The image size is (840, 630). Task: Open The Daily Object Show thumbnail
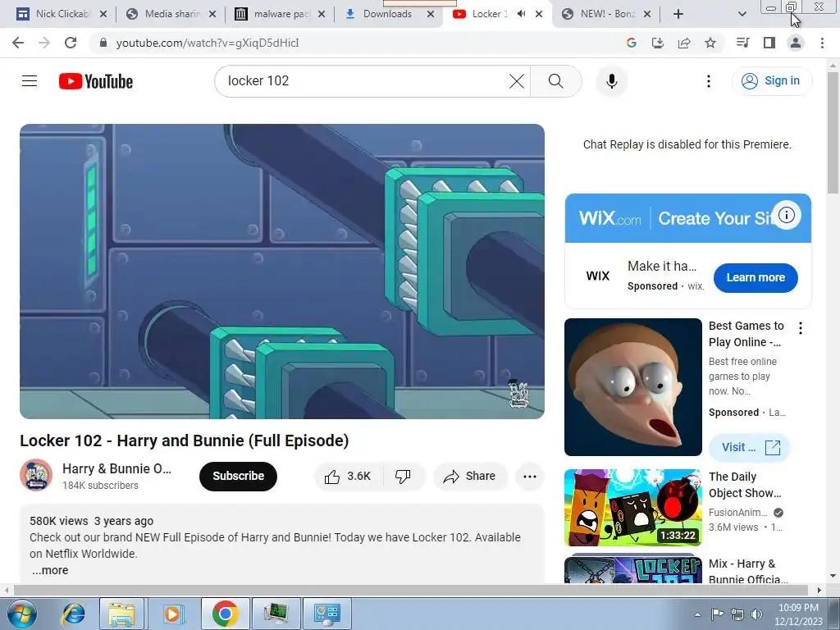click(x=632, y=508)
